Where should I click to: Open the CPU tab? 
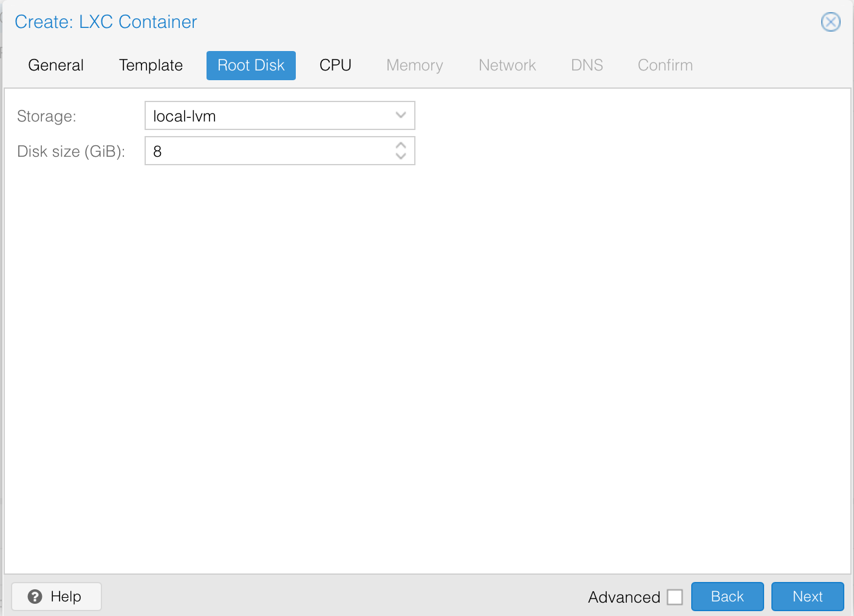[335, 65]
